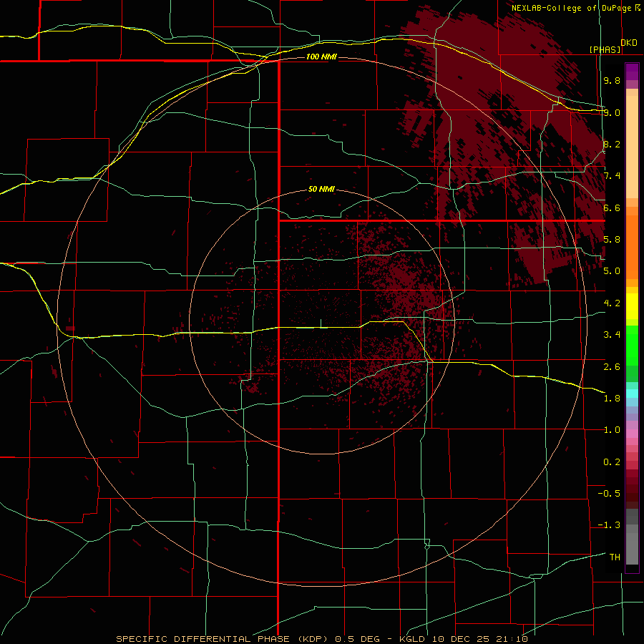Click the 1.0 scale value
This screenshot has height=644, width=644.
pos(612,430)
